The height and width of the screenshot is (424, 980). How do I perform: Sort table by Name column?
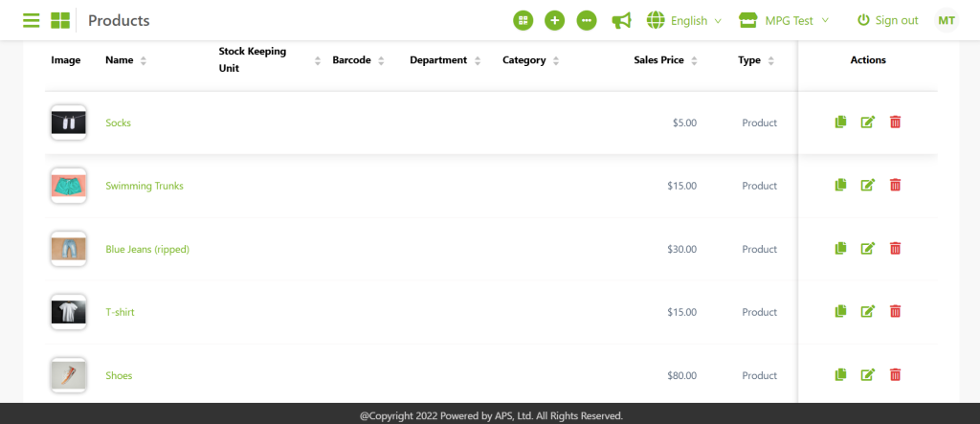(144, 60)
